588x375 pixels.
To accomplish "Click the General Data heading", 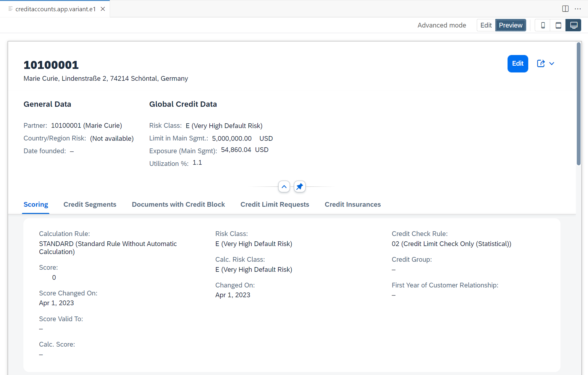I will pyautogui.click(x=47, y=104).
